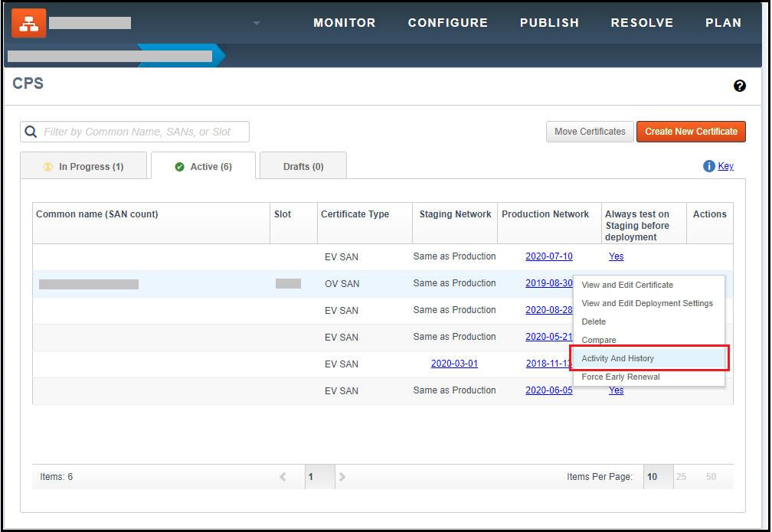Click the orange network logo icon
Image resolution: width=772 pixels, height=532 pixels.
tap(28, 23)
